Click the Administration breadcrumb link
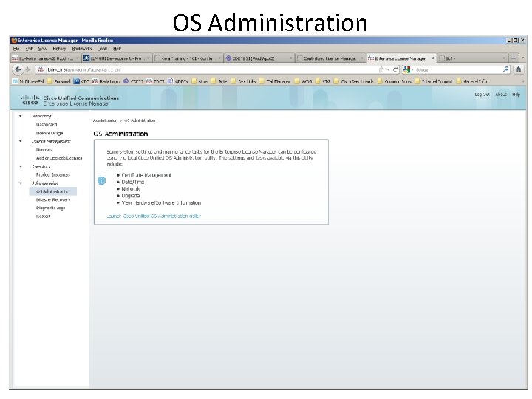This screenshot has height=399, width=532. coord(105,120)
